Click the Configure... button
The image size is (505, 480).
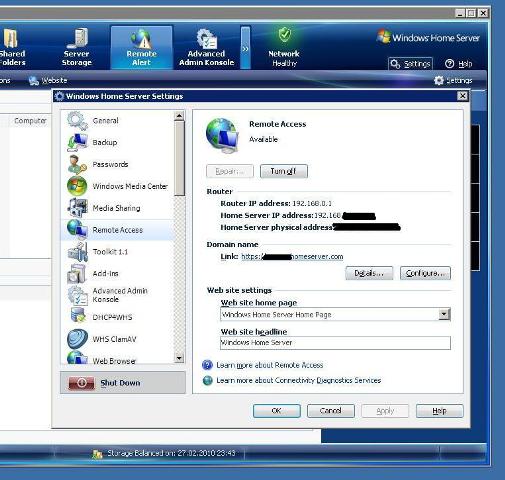(x=425, y=273)
